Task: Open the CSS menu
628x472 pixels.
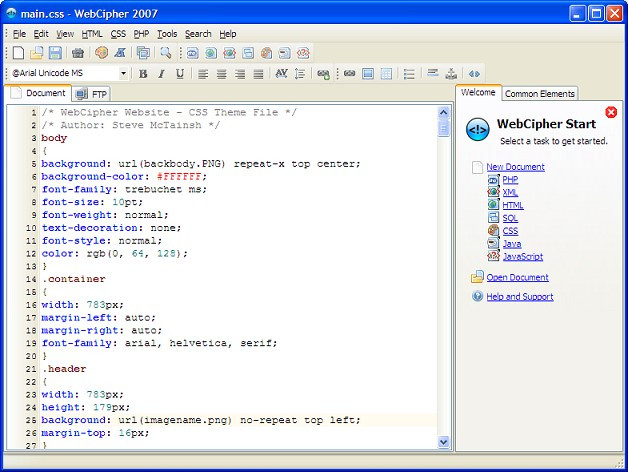Action: 118,34
